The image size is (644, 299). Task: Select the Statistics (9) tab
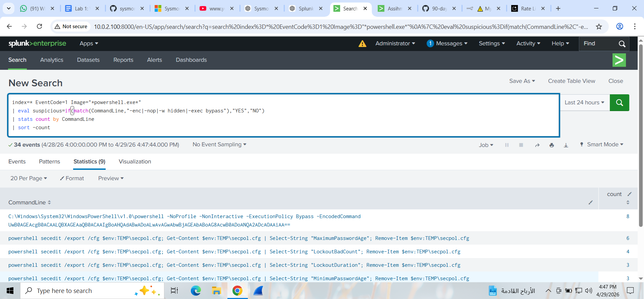[x=90, y=161]
